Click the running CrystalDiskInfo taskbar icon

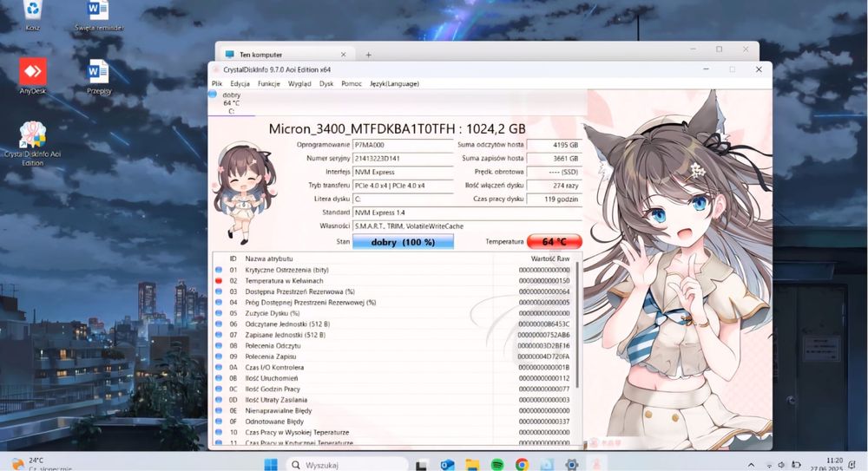[597, 465]
